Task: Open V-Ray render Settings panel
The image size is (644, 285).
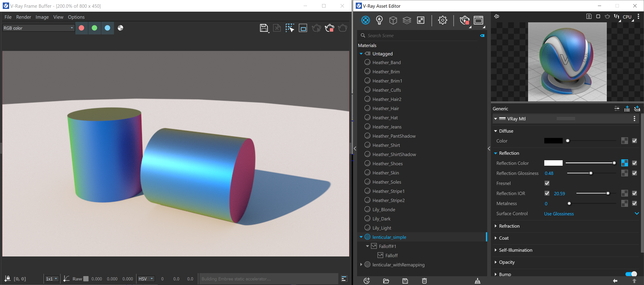Action: (443, 20)
